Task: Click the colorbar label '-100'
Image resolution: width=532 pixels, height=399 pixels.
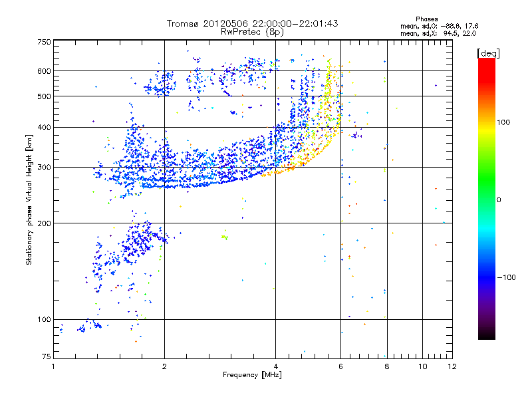Action: pyautogui.click(x=506, y=277)
